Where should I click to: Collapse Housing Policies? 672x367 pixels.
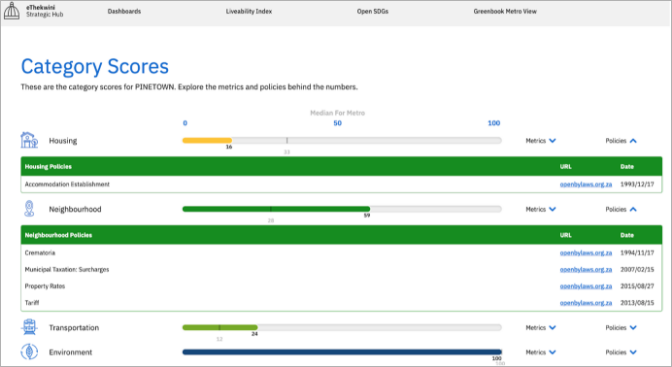tap(621, 141)
